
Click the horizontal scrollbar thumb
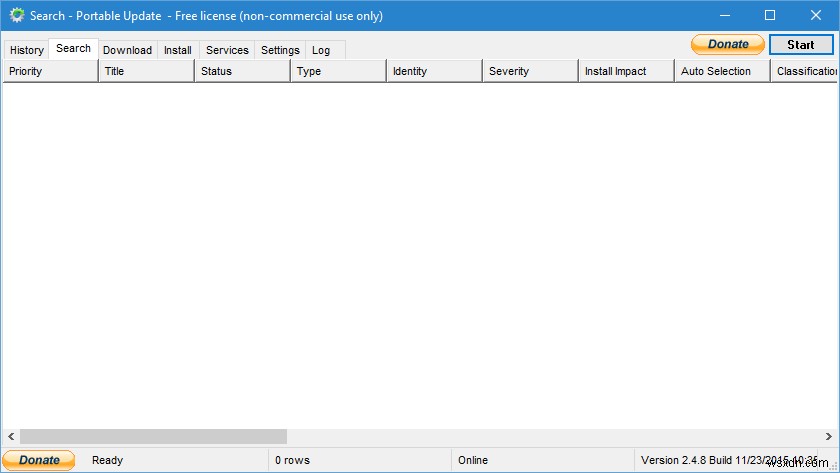[153, 437]
